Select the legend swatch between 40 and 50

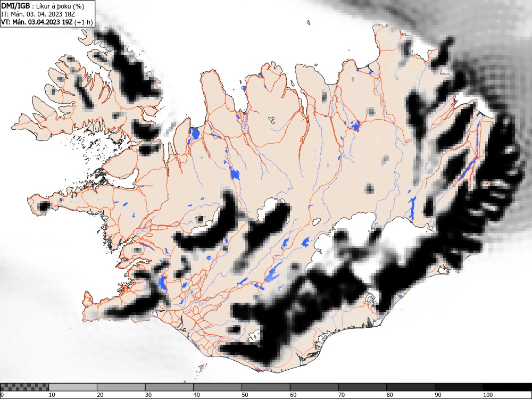tap(218, 387)
